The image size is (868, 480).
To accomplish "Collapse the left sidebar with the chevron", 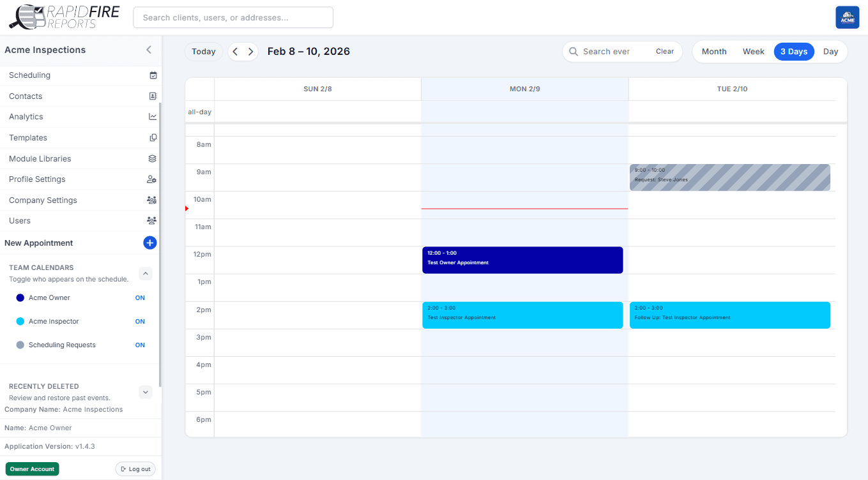I will click(148, 50).
